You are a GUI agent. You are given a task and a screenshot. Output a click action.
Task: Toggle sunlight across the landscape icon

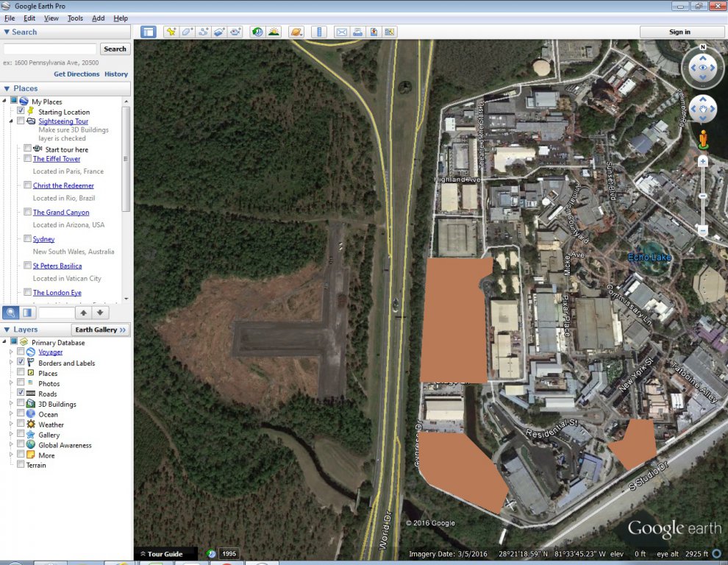click(274, 32)
